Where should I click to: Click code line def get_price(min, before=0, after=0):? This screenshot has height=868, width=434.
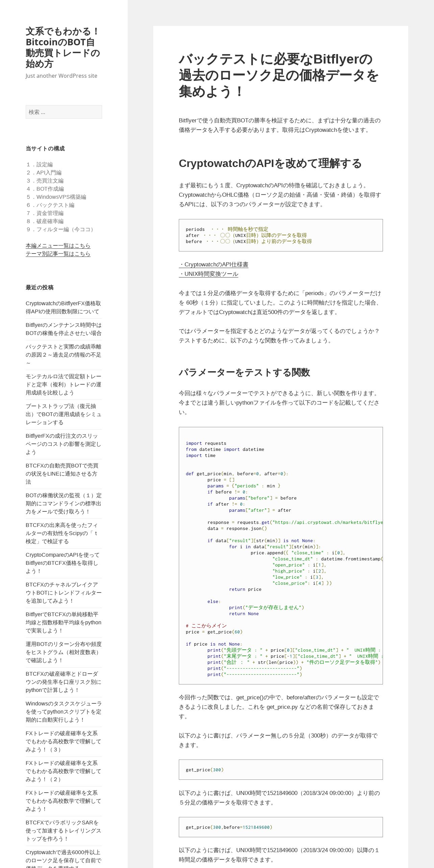237,474
